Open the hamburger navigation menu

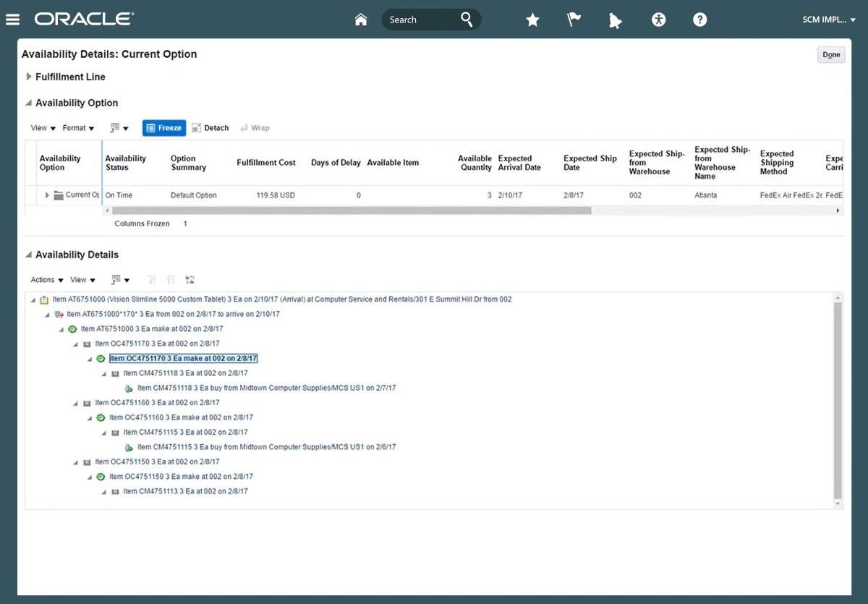12,20
